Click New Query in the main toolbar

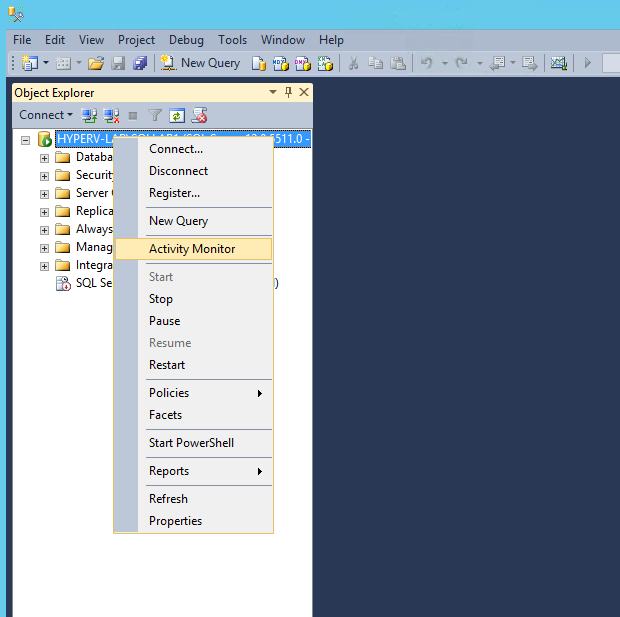tap(200, 63)
